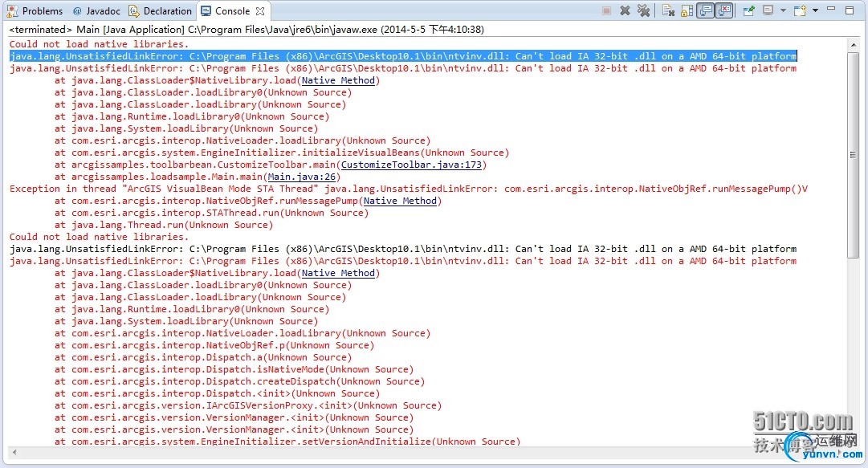Click the black-text UnsatisfiedLinkError line

403,249
